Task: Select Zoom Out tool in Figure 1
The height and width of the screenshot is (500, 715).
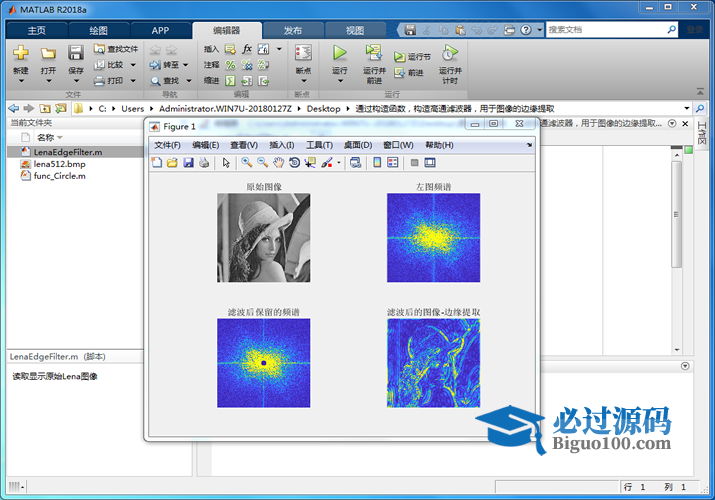Action: click(262, 162)
